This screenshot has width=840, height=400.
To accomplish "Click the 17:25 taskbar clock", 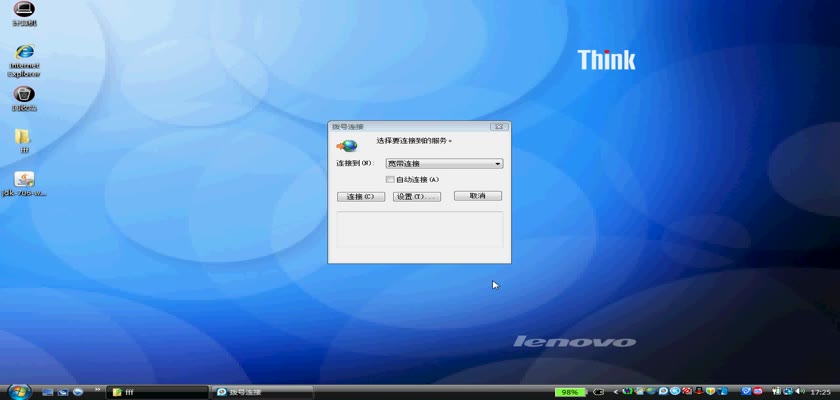I will click(x=820, y=393).
